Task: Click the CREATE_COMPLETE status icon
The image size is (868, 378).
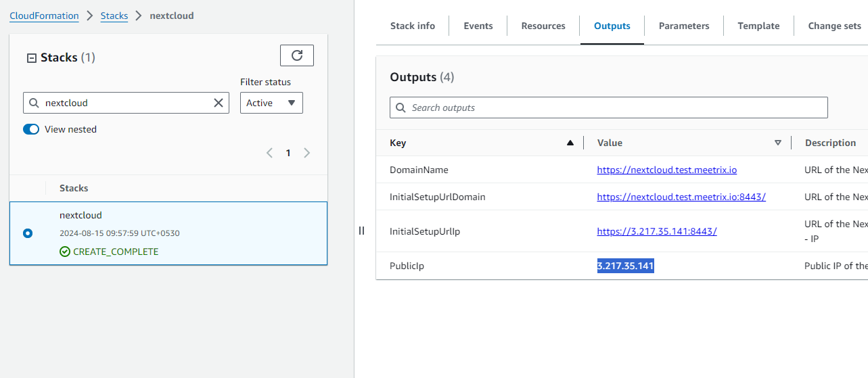Action: click(65, 252)
